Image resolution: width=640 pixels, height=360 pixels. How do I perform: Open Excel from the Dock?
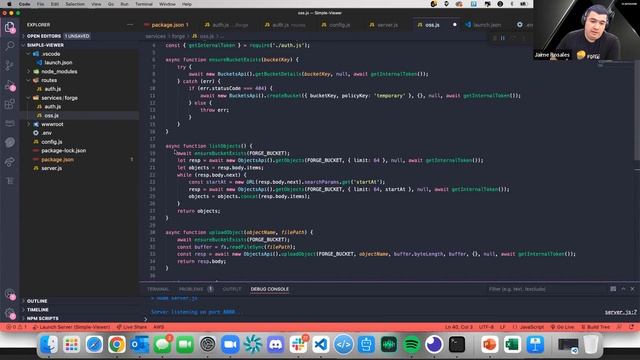tap(512, 344)
